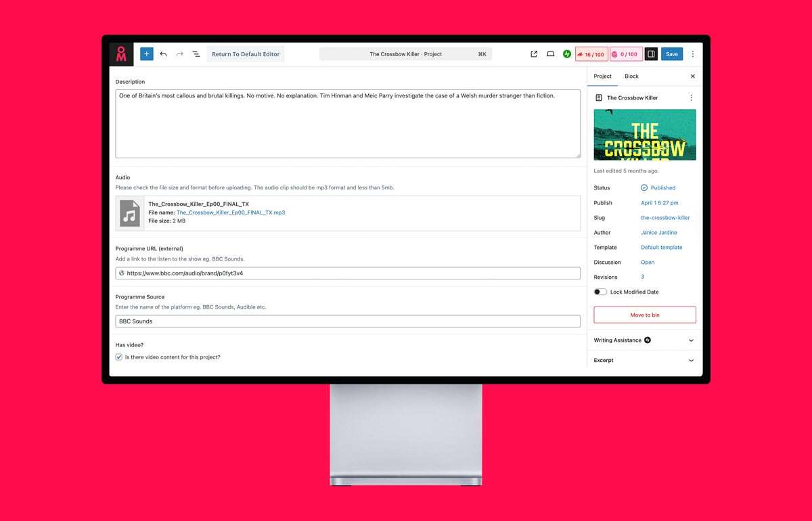Click the Last edited 5 months ago text
The width and height of the screenshot is (812, 521).
click(627, 171)
